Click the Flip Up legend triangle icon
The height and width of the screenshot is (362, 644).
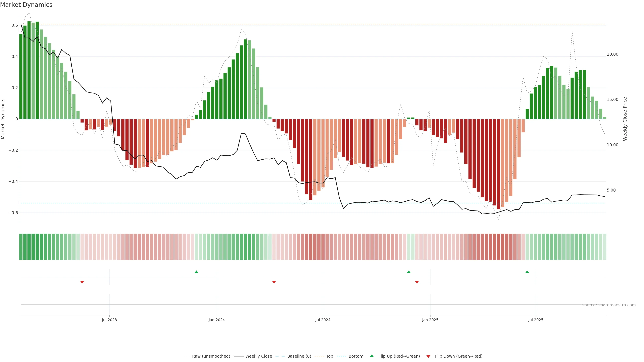tap(372, 356)
